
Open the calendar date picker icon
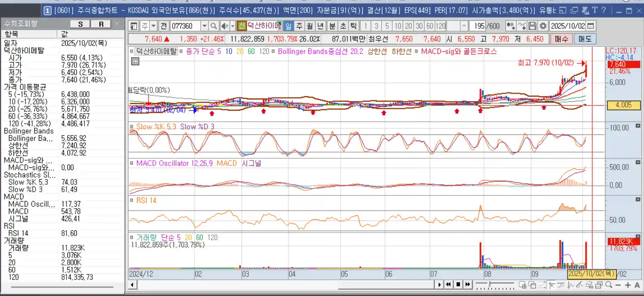pos(591,26)
